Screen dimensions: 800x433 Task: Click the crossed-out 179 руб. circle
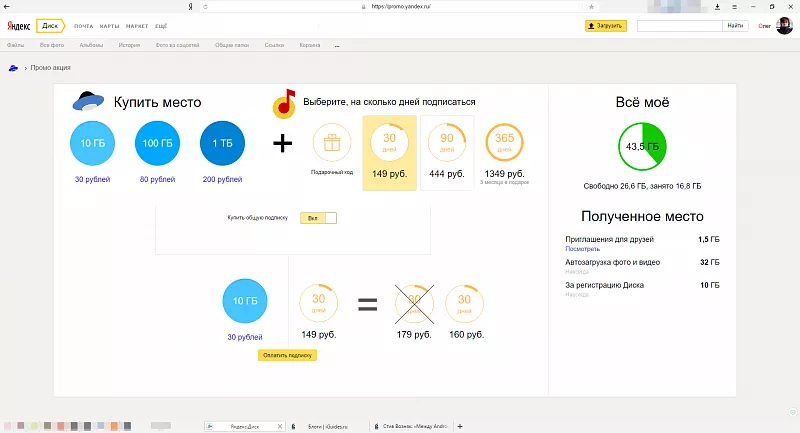(414, 304)
